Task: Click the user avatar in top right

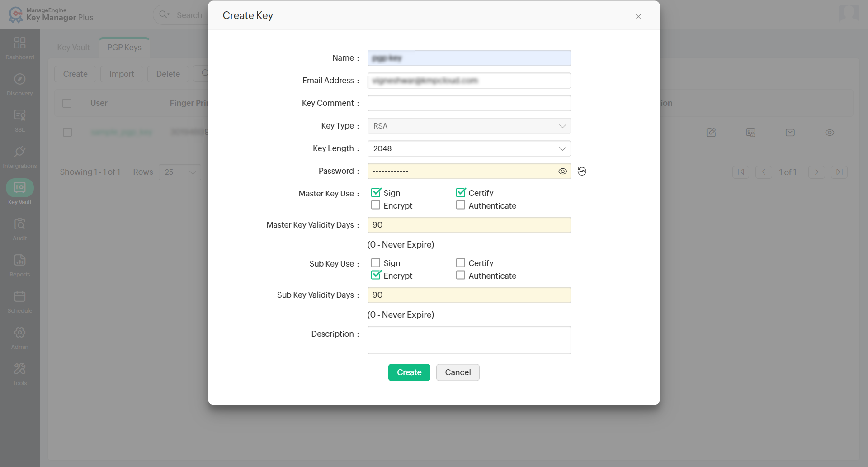Action: [849, 13]
